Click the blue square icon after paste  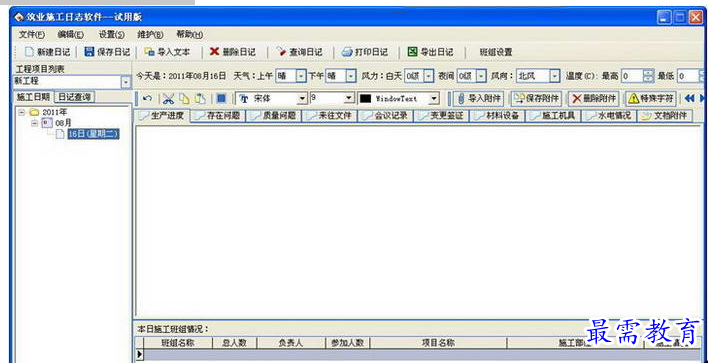[x=221, y=98]
